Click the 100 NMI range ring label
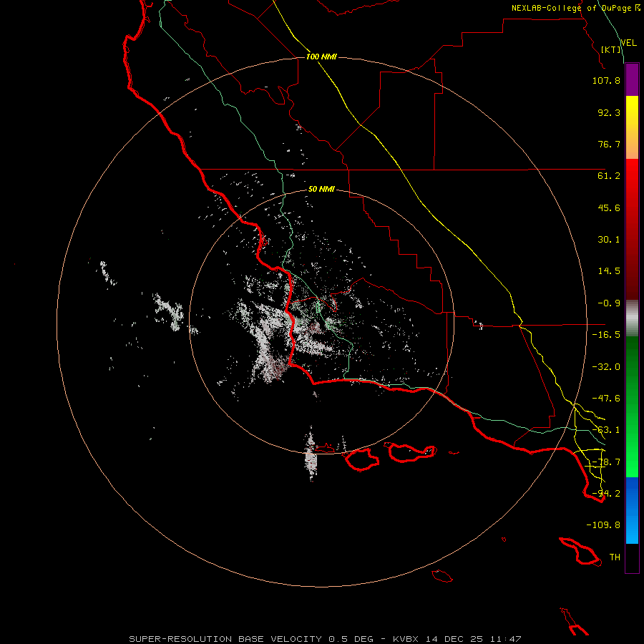The height and width of the screenshot is (644, 644). click(321, 57)
